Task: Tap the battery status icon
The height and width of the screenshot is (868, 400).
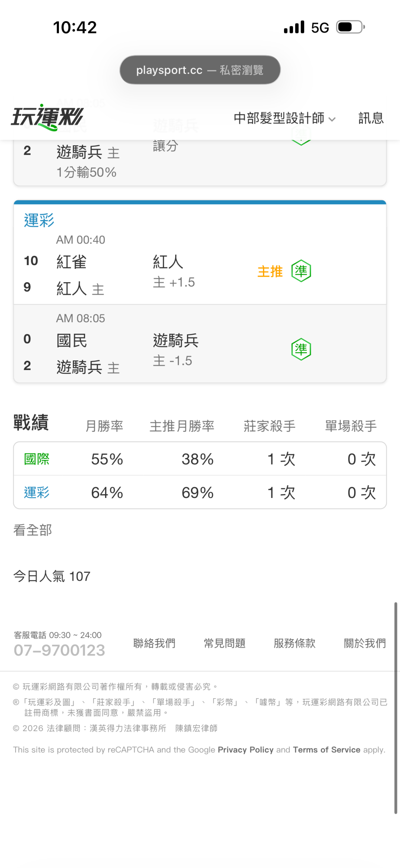Action: [351, 27]
